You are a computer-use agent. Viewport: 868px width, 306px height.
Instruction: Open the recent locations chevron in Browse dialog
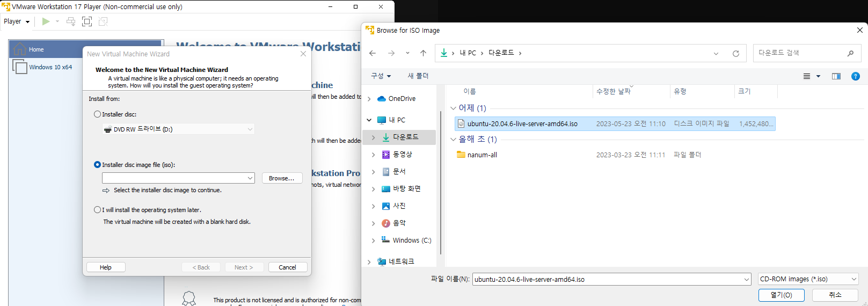point(407,53)
